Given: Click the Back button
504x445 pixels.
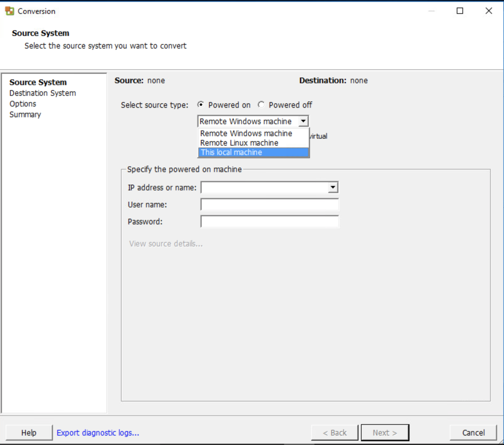Looking at the screenshot, I should click(x=334, y=432).
